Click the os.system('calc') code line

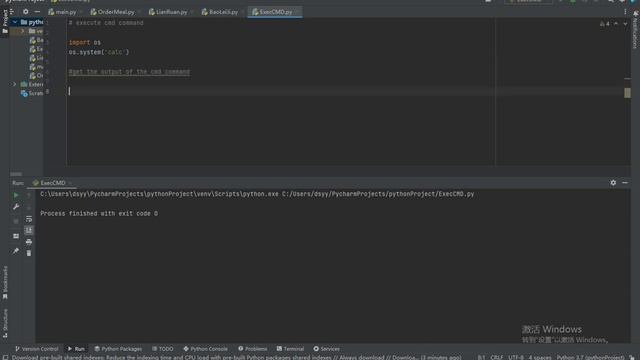click(99, 52)
